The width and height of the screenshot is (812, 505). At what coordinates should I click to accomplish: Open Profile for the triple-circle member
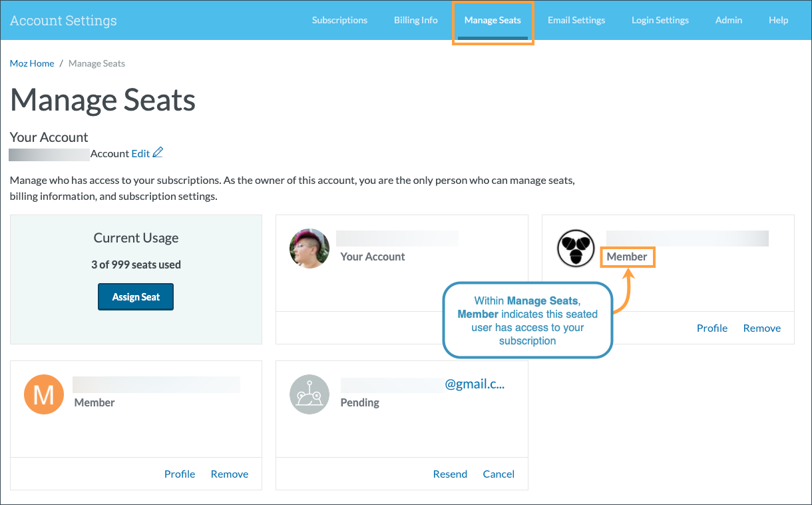(x=711, y=328)
